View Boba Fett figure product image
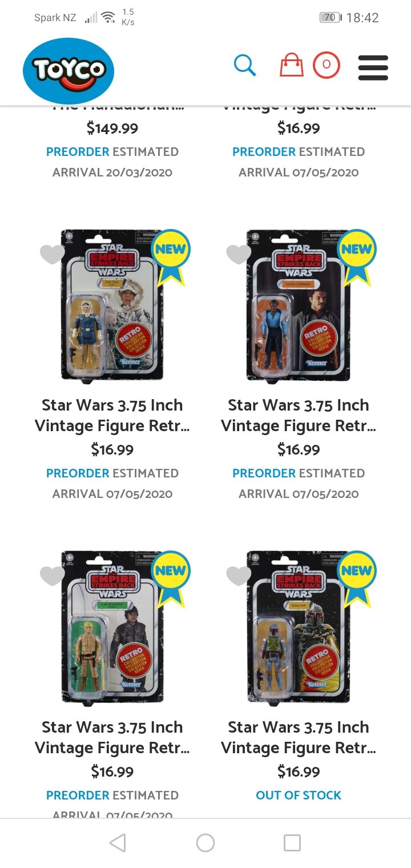 [299, 626]
